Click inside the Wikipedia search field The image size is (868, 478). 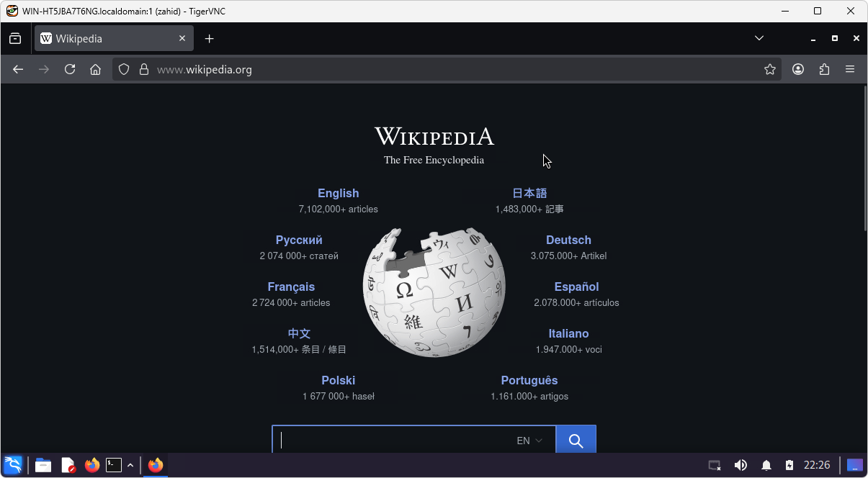coord(396,439)
